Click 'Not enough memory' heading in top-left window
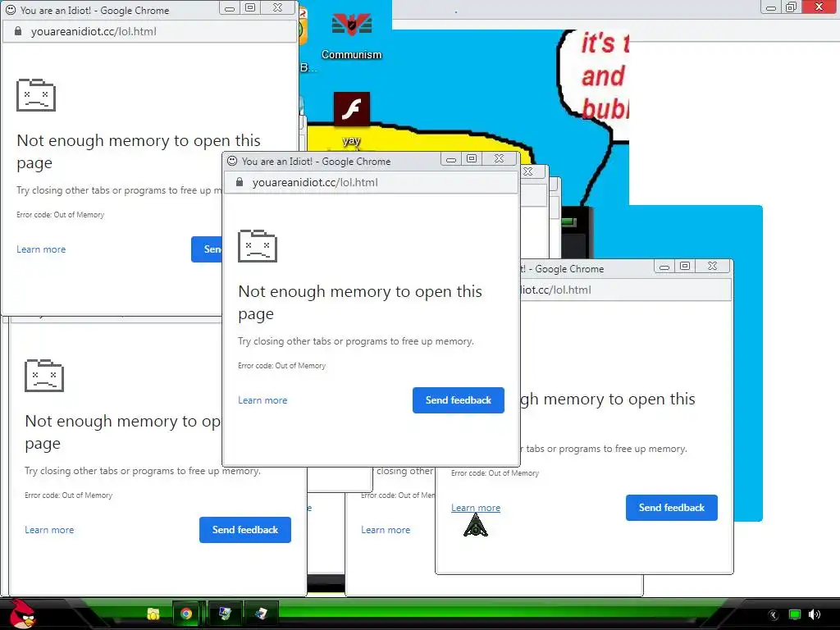The height and width of the screenshot is (630, 840). (138, 151)
